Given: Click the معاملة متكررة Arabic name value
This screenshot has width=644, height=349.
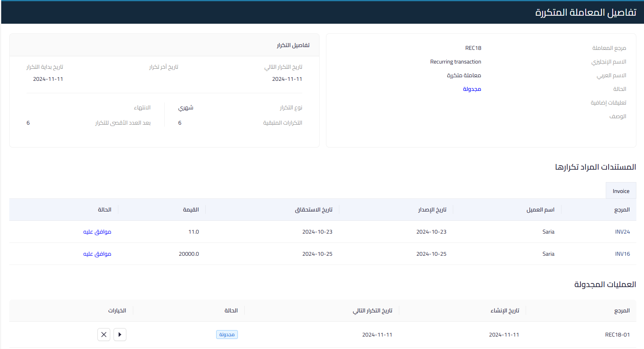Looking at the screenshot, I should click(464, 75).
